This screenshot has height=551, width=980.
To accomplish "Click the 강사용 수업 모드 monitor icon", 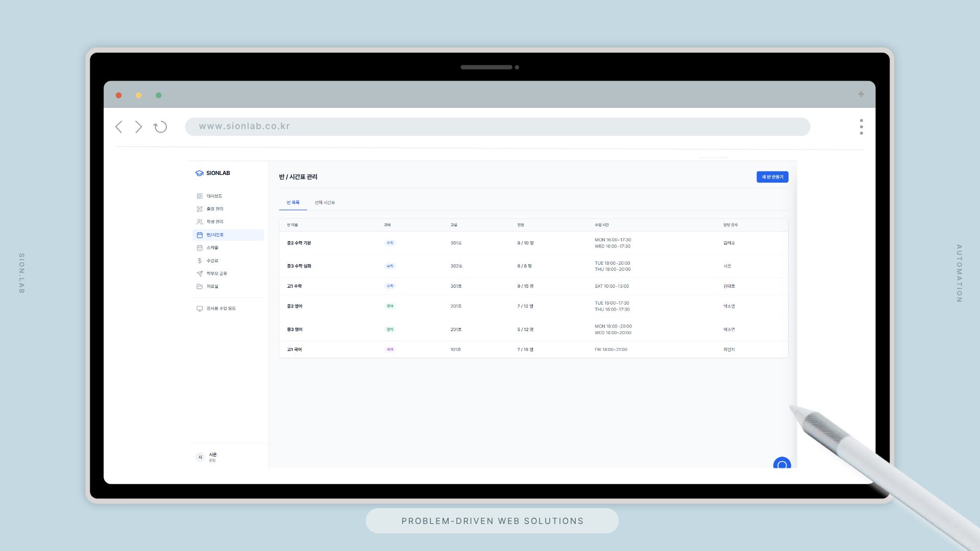I will click(x=200, y=309).
